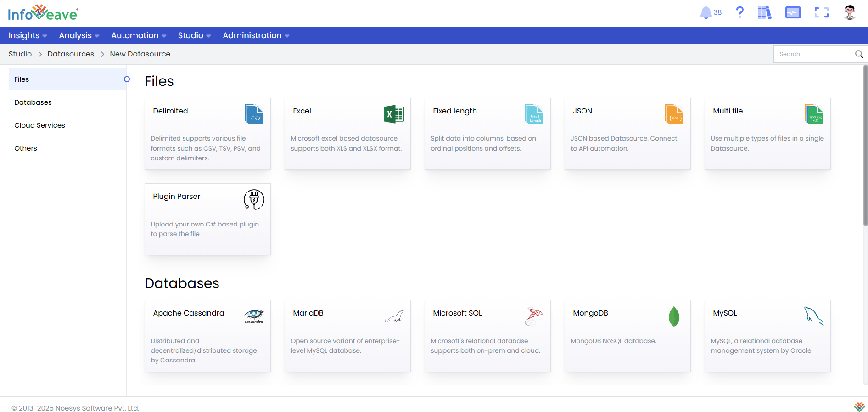Choose the Multi file card title
Viewport: 868px width, 412px height.
pyautogui.click(x=728, y=111)
